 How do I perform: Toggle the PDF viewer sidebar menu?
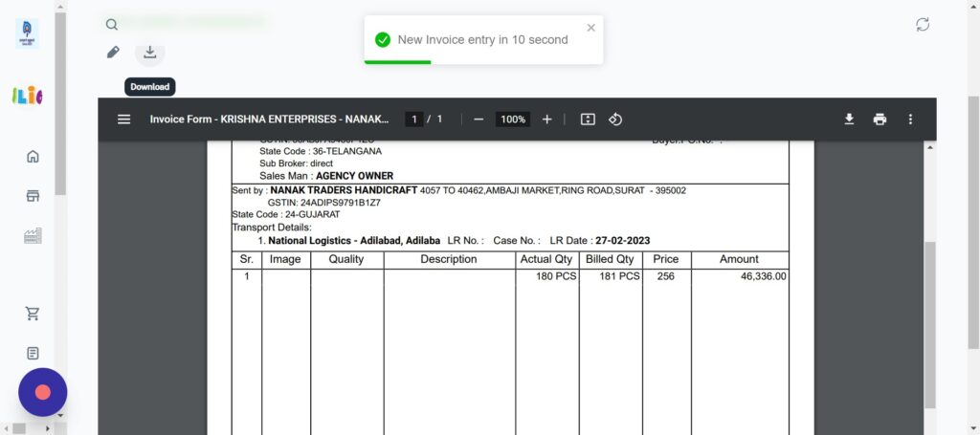click(123, 120)
